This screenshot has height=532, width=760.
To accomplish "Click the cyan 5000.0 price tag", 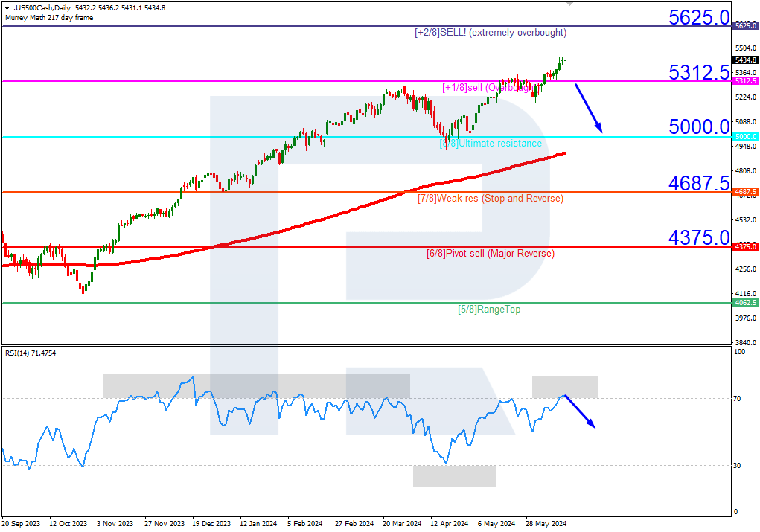I will (745, 136).
